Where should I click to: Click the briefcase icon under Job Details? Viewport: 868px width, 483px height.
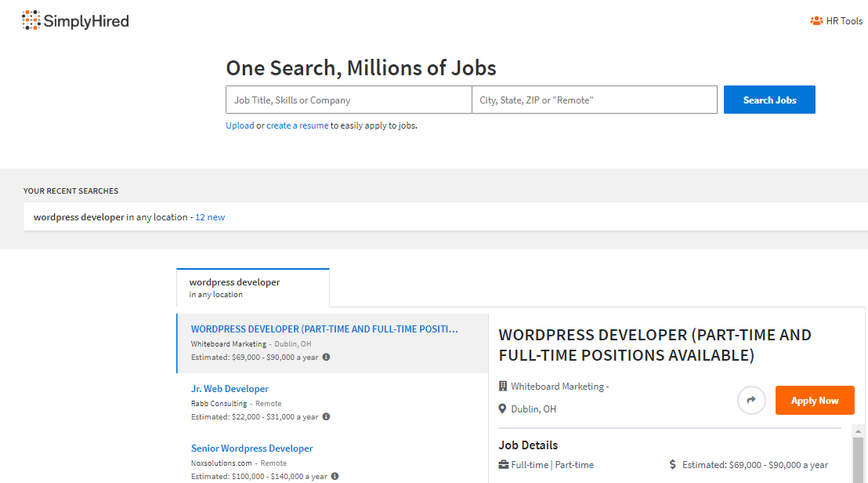[x=502, y=464]
